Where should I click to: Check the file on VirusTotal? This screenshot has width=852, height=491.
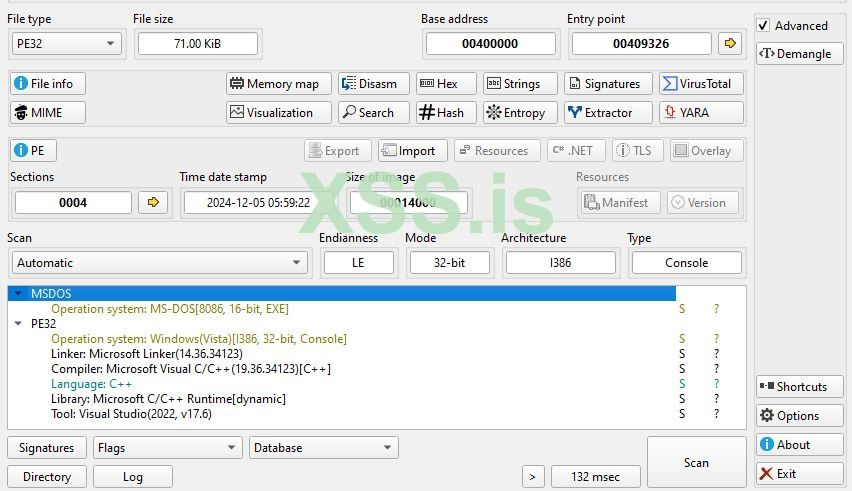click(x=701, y=84)
